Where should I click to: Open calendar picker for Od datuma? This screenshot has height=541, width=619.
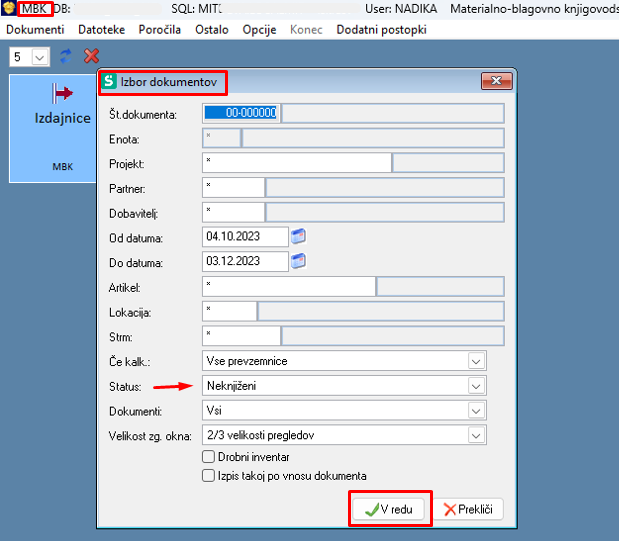click(298, 236)
